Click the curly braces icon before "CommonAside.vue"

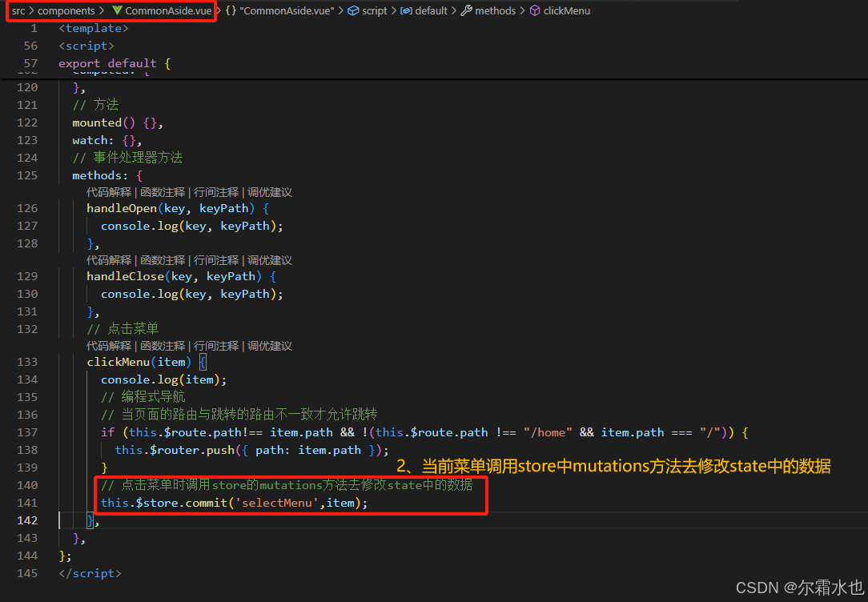(231, 10)
